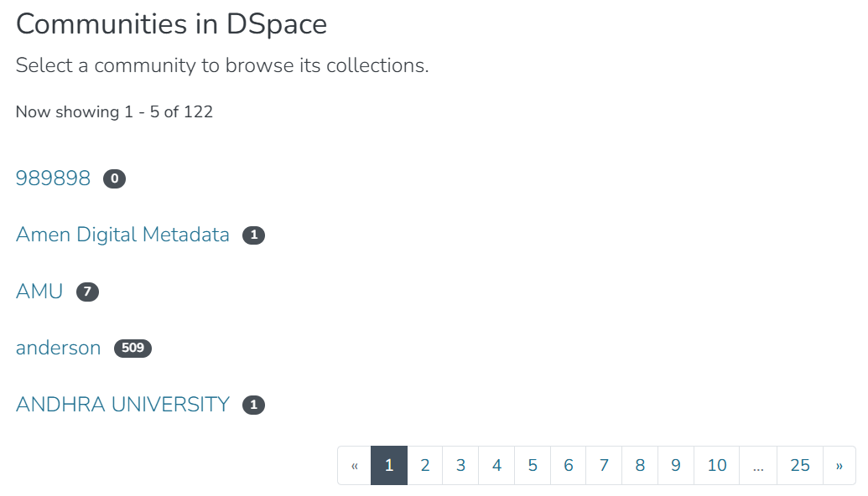Open page 10 of the community list
The image size is (868, 496).
pyautogui.click(x=715, y=465)
